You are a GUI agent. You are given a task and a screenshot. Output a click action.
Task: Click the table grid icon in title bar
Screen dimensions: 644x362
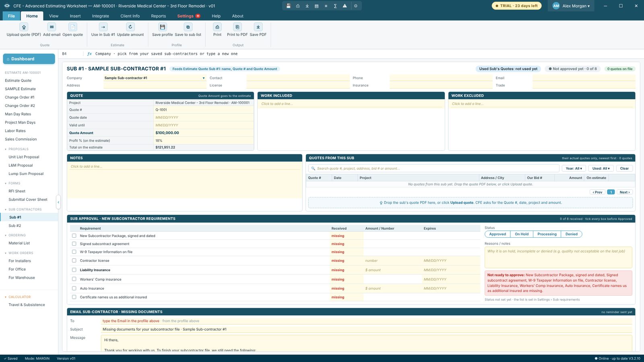click(316, 6)
